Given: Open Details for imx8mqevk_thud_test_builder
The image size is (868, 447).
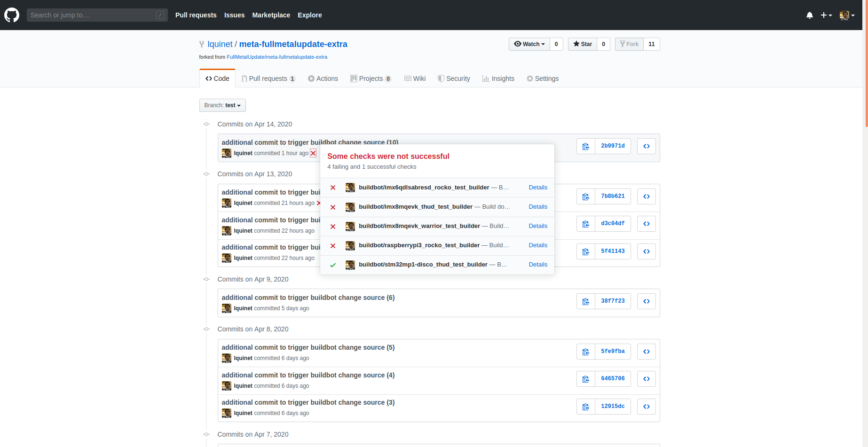Looking at the screenshot, I should [538, 207].
